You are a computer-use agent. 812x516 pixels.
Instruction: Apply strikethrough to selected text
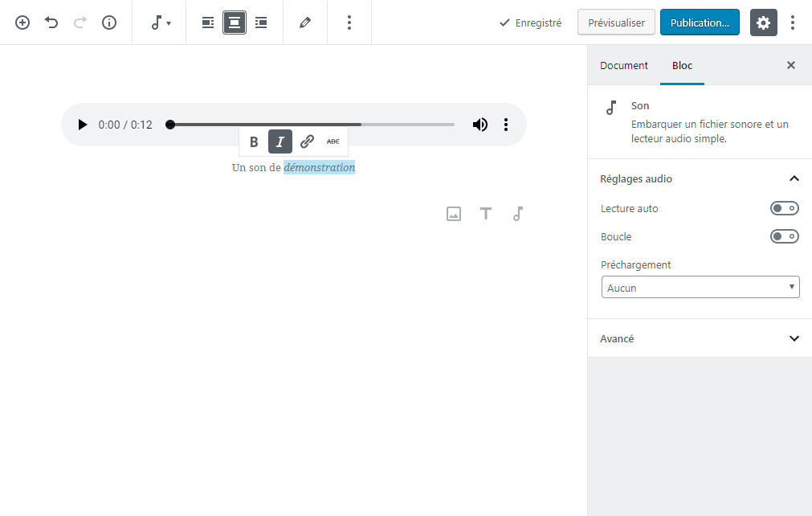pos(333,142)
